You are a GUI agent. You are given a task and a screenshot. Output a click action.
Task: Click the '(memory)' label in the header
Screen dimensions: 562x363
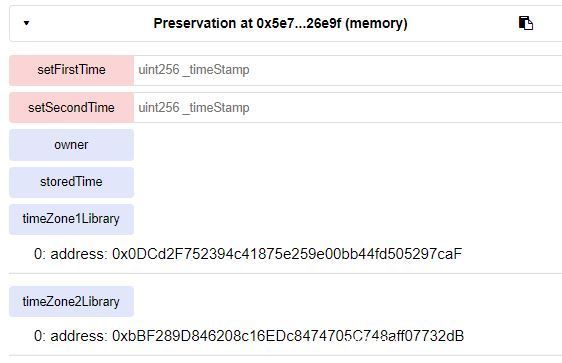click(x=376, y=24)
